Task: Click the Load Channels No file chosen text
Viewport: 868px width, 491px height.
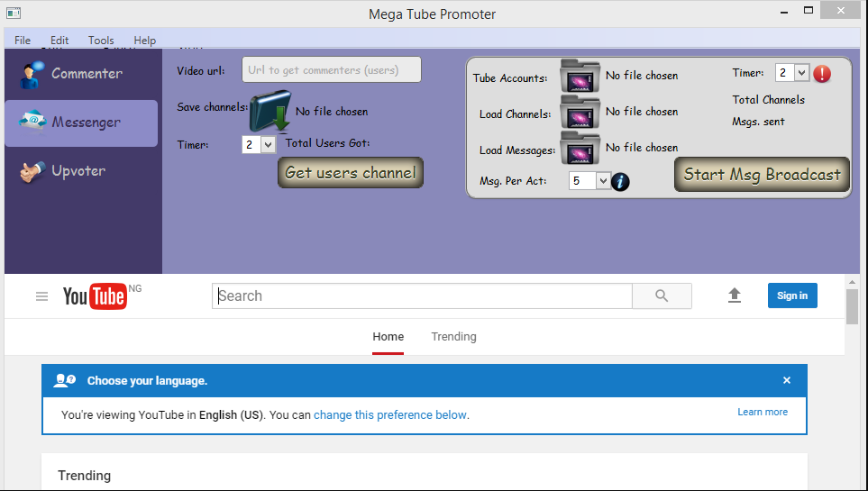Action: (x=642, y=112)
